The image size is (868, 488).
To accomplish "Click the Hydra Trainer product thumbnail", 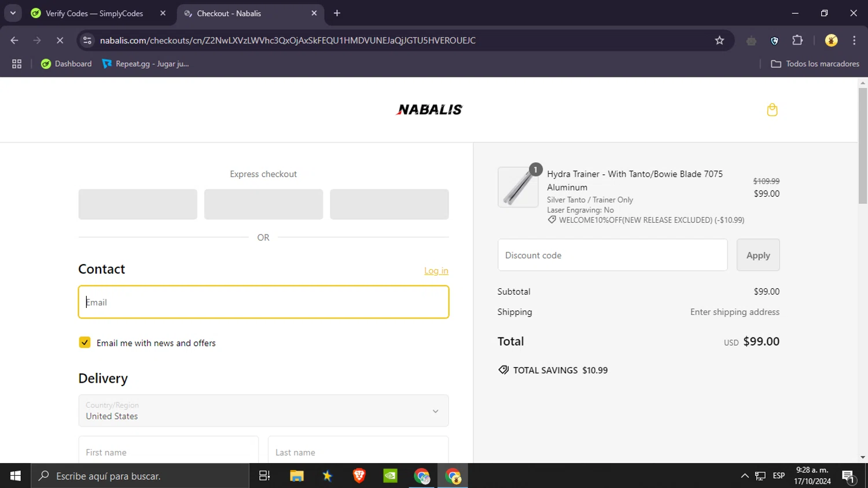I will pyautogui.click(x=518, y=187).
